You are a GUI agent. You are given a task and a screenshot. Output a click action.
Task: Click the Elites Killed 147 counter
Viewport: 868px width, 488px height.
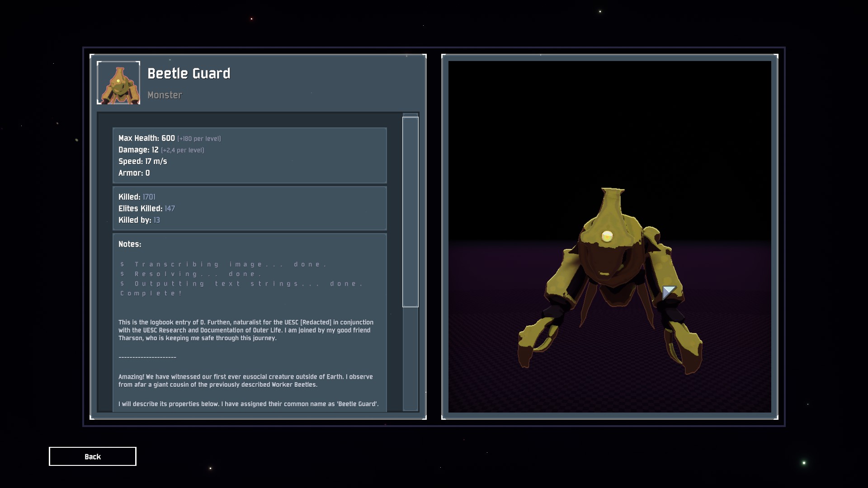coord(146,209)
